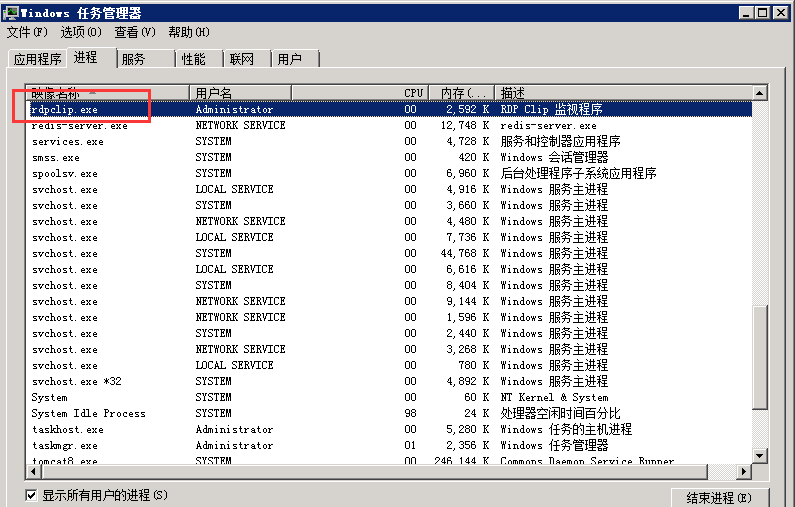Open the 文件(F) menu
This screenshot has height=507, width=795.
(27, 32)
